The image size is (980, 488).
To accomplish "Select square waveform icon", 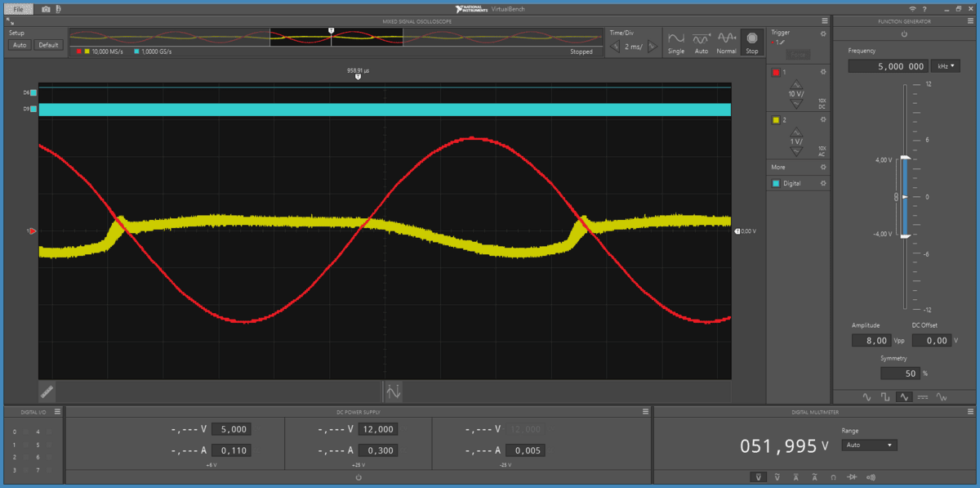I will pos(885,397).
